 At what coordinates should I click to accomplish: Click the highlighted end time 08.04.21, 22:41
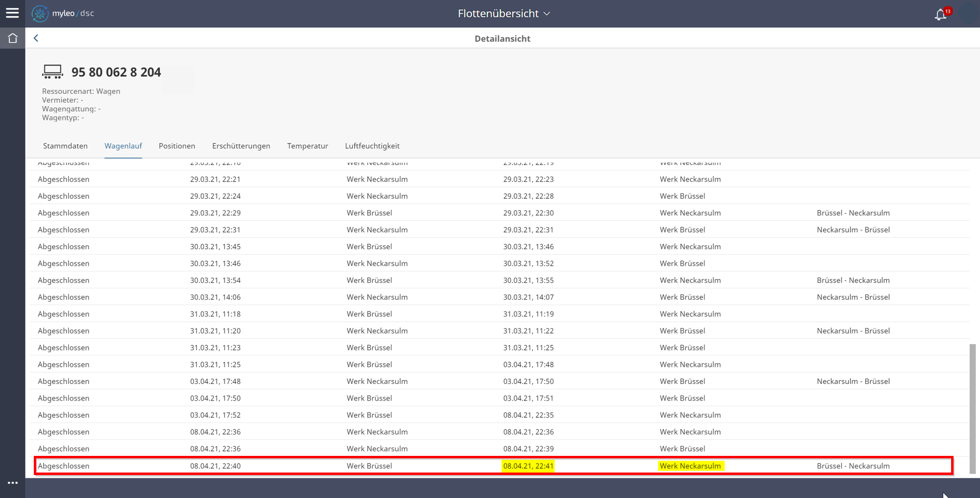point(528,466)
